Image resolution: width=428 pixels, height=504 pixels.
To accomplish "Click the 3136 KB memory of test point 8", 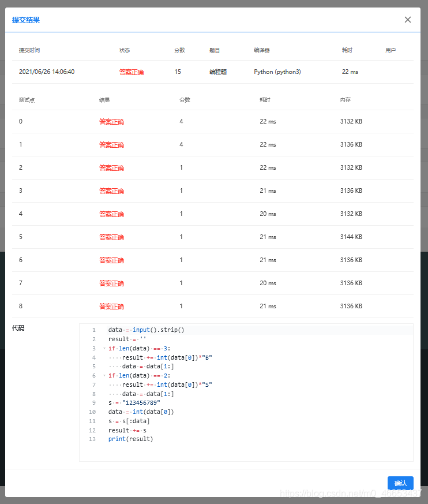I will click(351, 307).
